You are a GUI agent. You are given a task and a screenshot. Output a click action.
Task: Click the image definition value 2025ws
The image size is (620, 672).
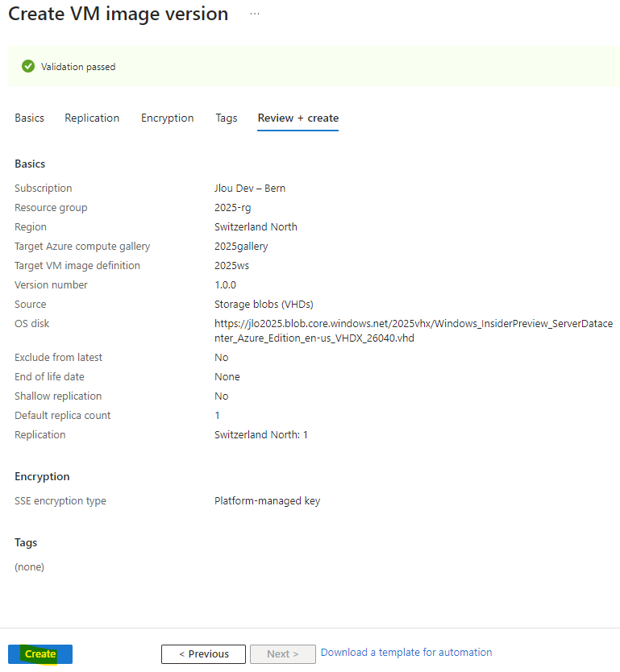tap(231, 266)
